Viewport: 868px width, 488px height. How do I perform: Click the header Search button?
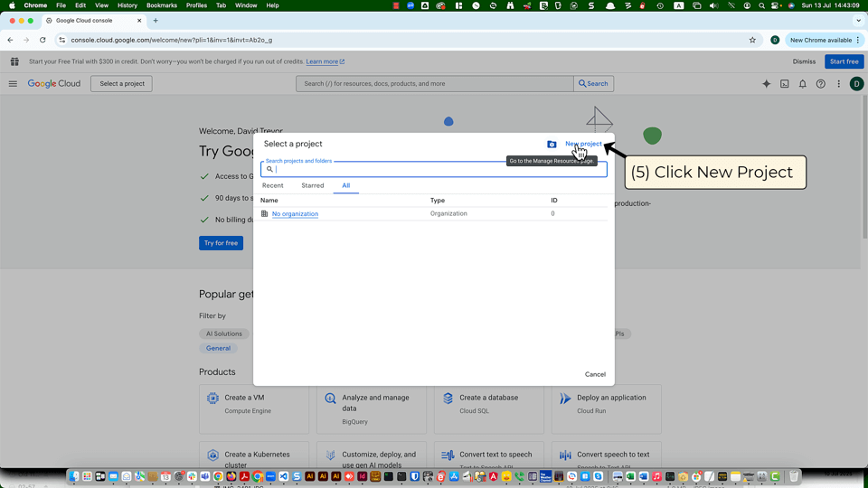point(593,83)
